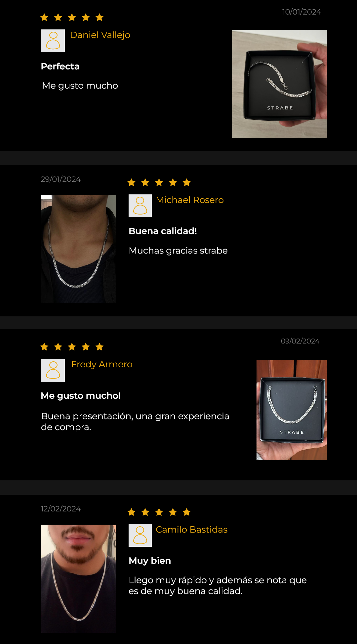Click the Camilo Bastidas reviewer name
The width and height of the screenshot is (357, 644).
(191, 530)
